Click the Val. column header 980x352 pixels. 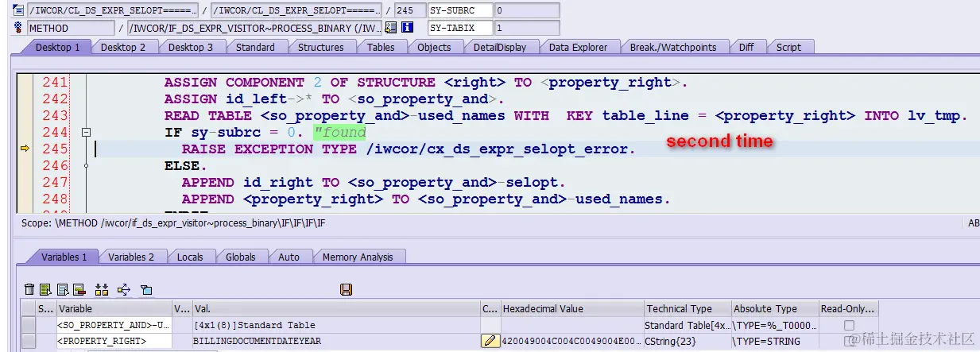click(335, 308)
